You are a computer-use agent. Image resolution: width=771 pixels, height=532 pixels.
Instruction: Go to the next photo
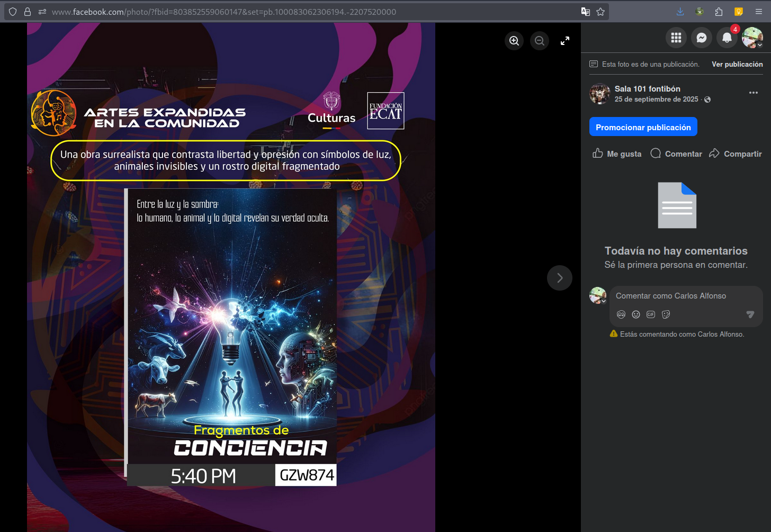(x=560, y=278)
